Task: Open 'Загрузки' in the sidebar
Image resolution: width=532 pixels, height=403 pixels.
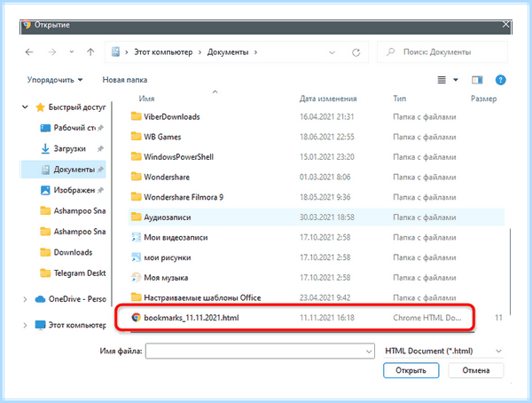Action: click(69, 148)
